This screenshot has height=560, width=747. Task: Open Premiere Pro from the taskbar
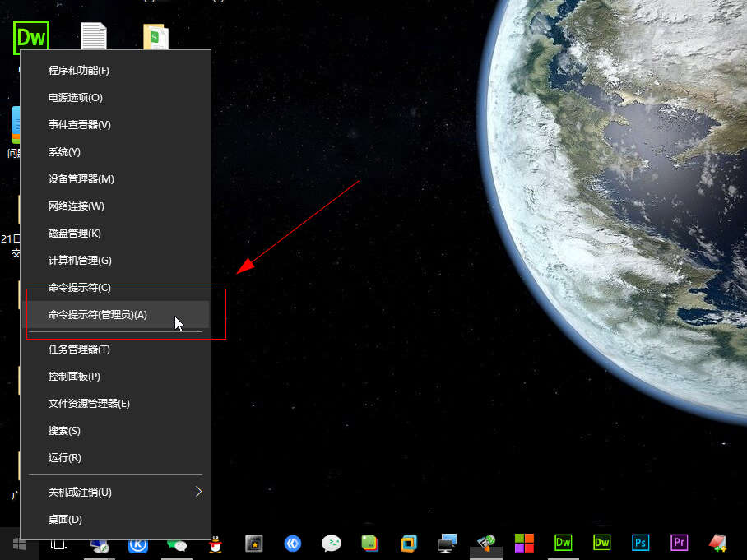[680, 543]
